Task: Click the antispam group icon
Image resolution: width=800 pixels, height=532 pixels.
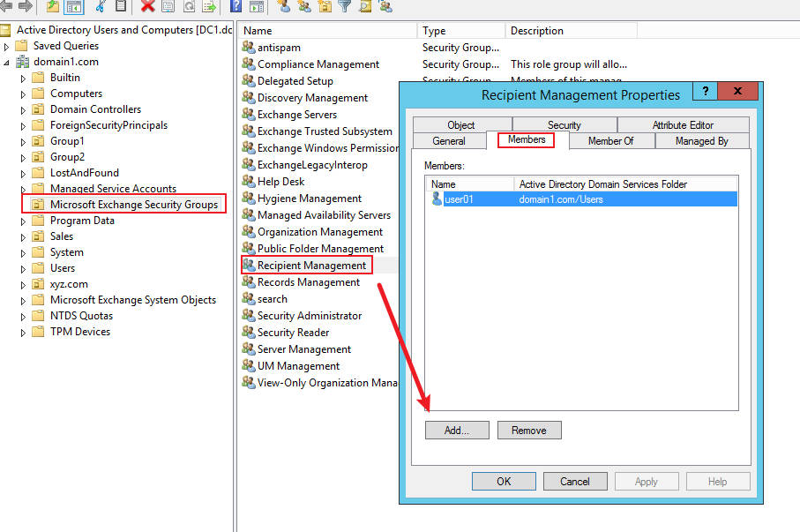Action: pyautogui.click(x=249, y=47)
